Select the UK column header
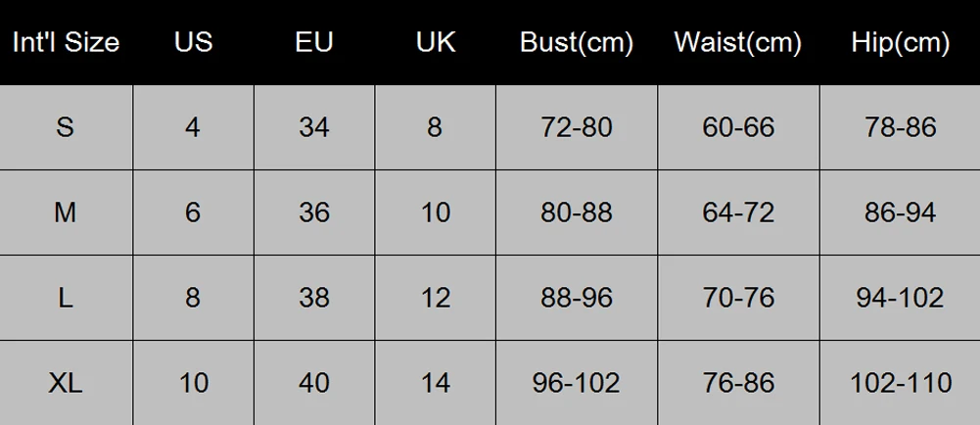 pos(435,43)
